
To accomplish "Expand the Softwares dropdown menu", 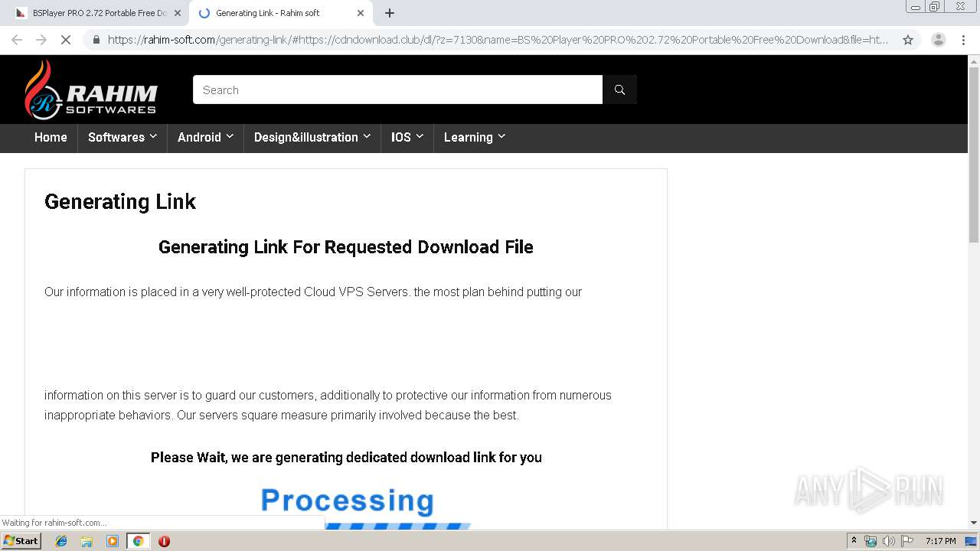I will coord(122,138).
